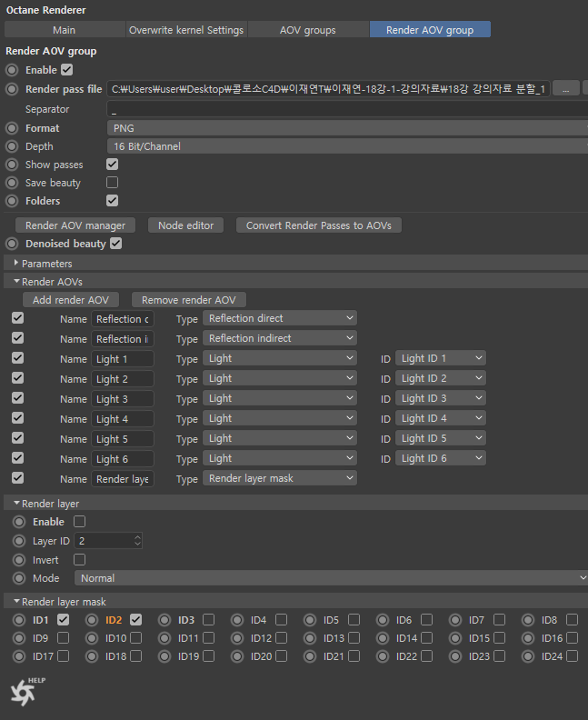This screenshot has width=588, height=720.
Task: Click the keyframe dot next to ID2
Action: (x=92, y=620)
